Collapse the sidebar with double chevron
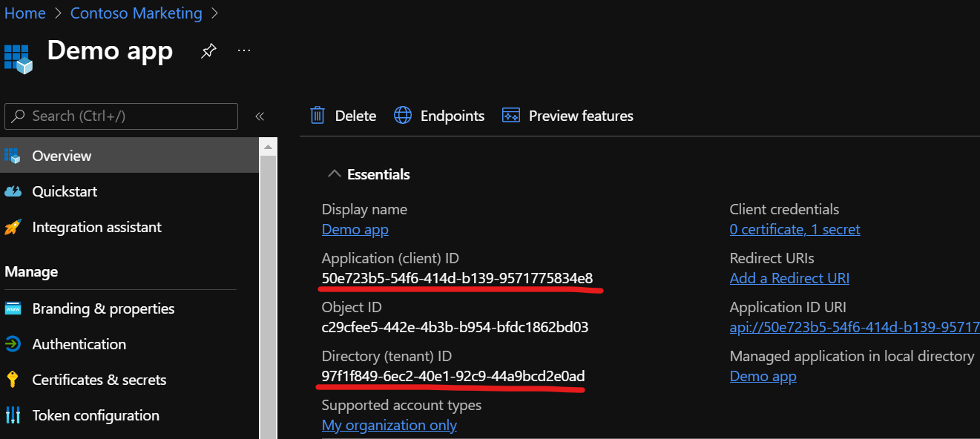The image size is (980, 439). click(260, 116)
